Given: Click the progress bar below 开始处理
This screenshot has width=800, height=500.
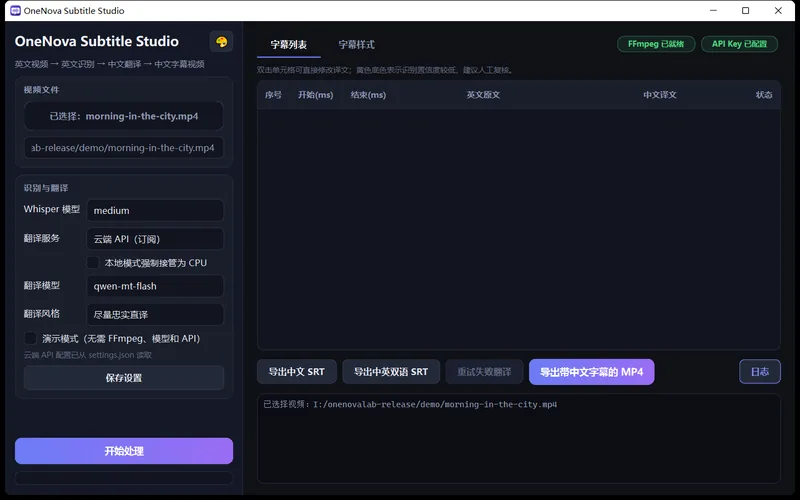Looking at the screenshot, I should (124, 478).
